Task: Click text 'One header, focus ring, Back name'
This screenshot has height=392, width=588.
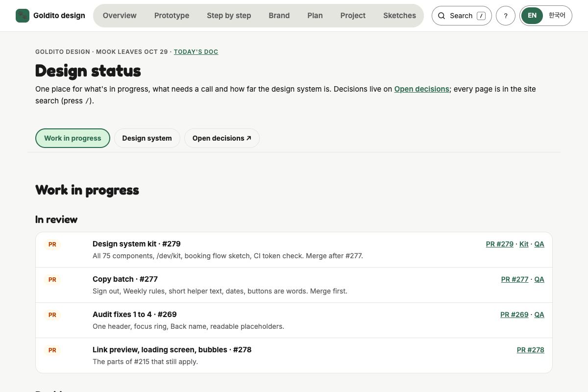Action: (146, 326)
